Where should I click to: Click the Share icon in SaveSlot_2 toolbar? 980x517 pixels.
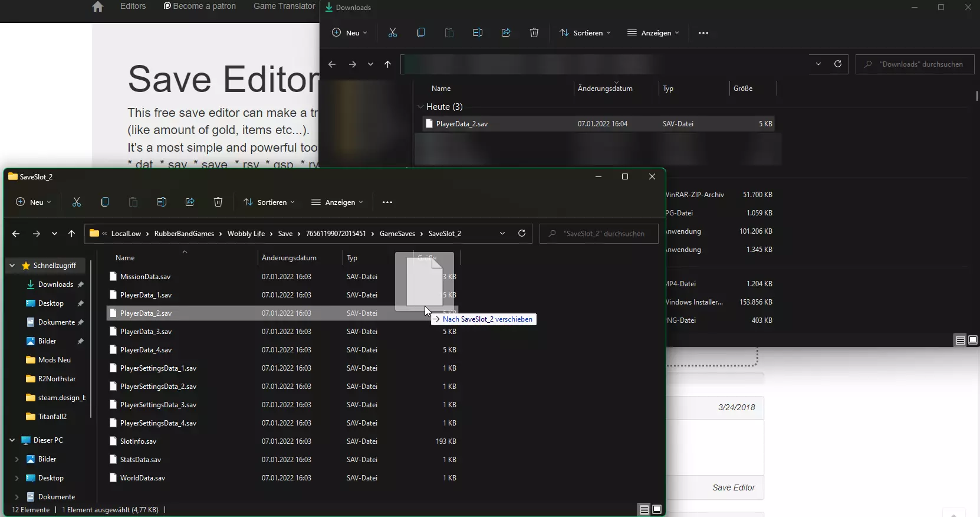(x=190, y=202)
